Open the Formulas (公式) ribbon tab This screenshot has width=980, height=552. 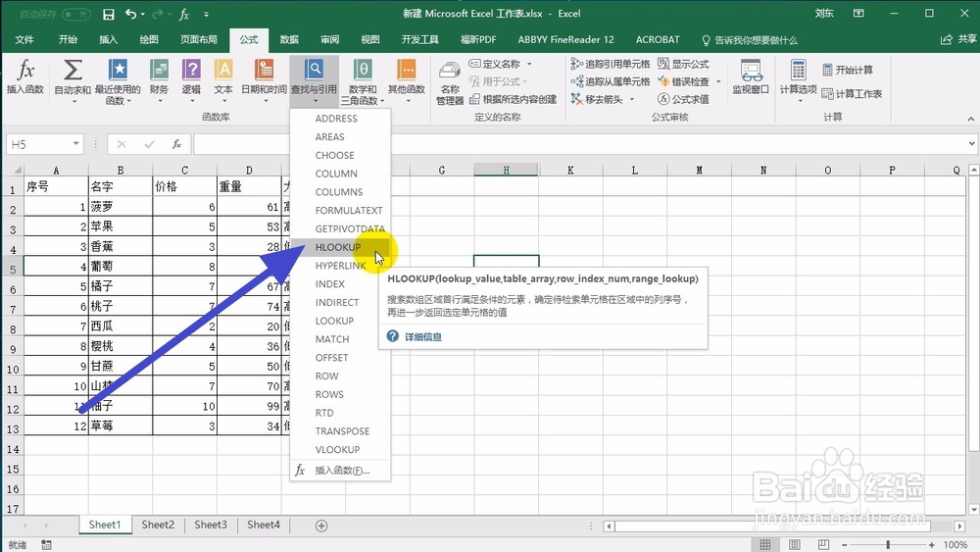pos(249,39)
